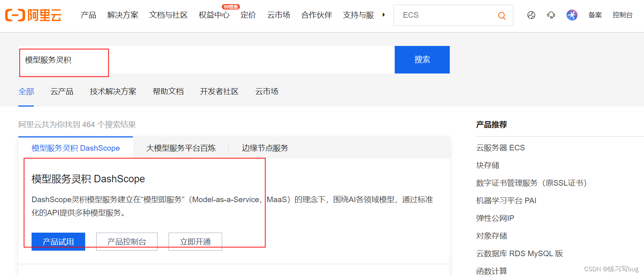
Task: Click the Alibaba Cloud logo
Action: pos(33,15)
